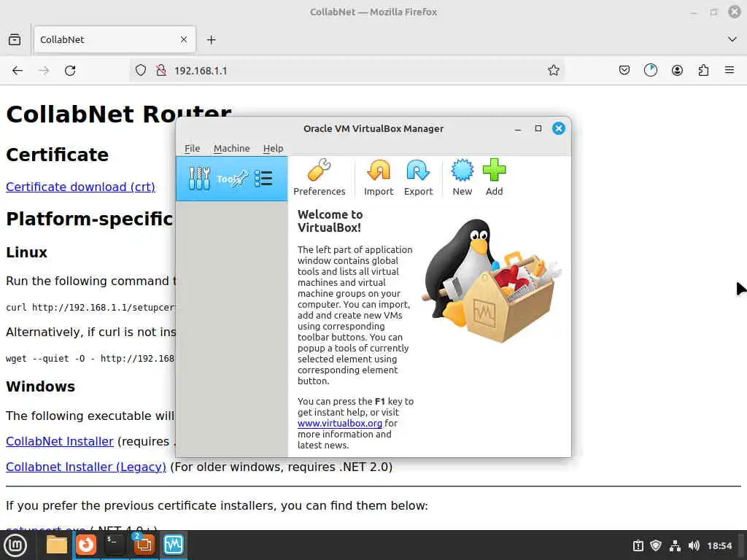Open the Pocket save icon
Viewport: 747px width, 560px height.
pyautogui.click(x=624, y=71)
